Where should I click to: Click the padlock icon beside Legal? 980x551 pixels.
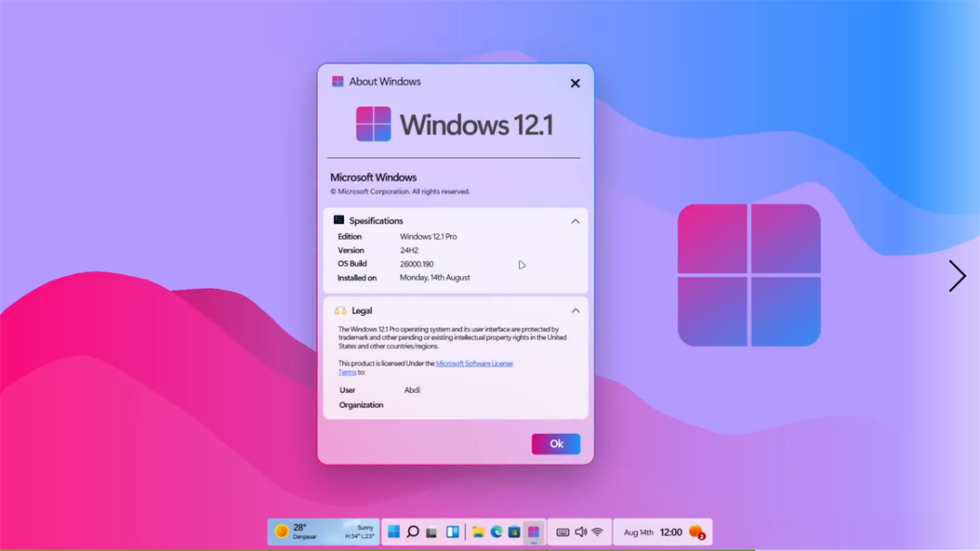(x=339, y=310)
